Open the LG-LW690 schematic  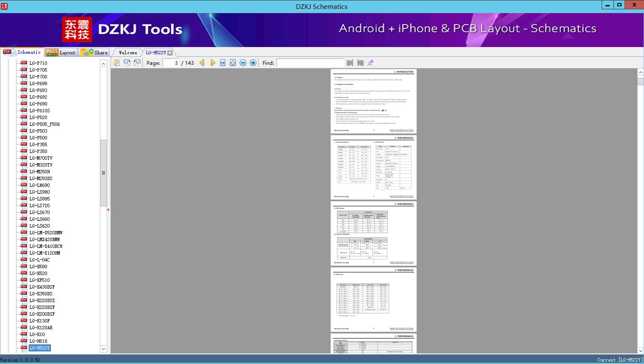[x=39, y=185]
